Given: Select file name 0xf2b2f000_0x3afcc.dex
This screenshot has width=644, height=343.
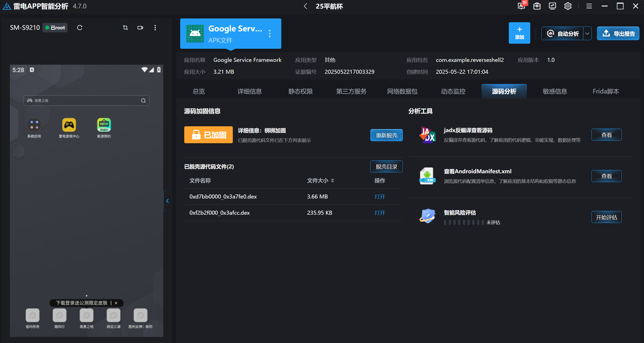Looking at the screenshot, I should [219, 213].
